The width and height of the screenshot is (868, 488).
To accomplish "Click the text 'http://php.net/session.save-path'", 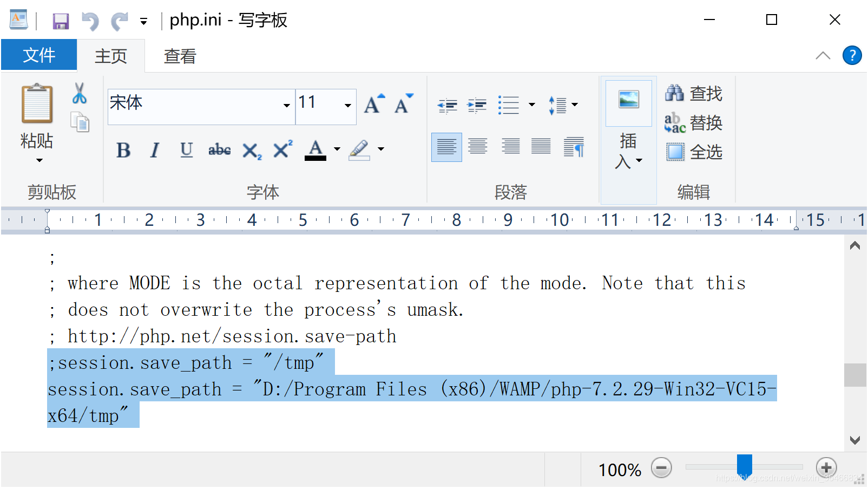I will [x=232, y=336].
